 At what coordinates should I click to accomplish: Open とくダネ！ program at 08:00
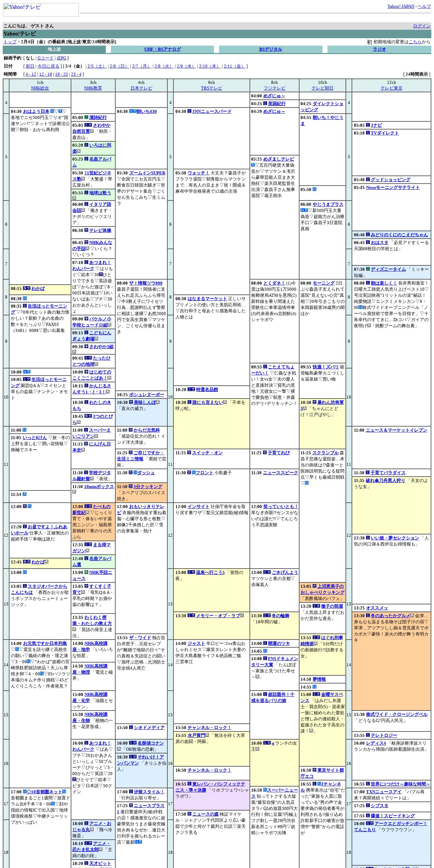[274, 283]
